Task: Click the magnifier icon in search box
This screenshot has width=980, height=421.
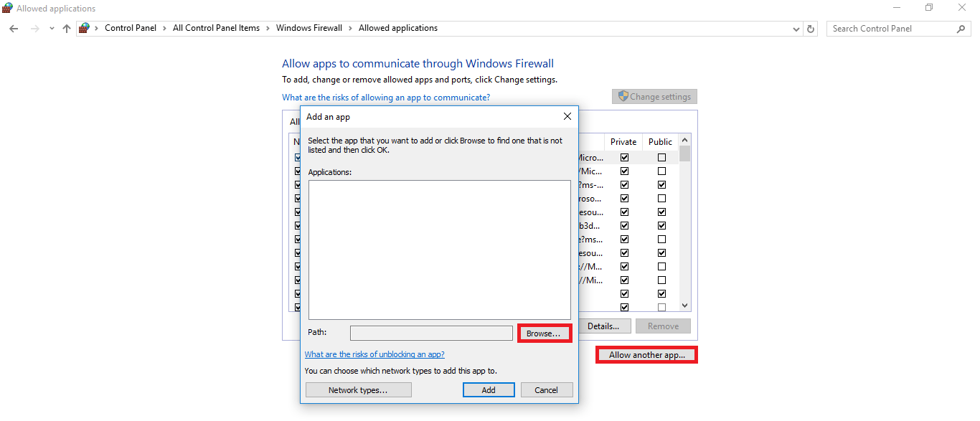Action: (961, 29)
